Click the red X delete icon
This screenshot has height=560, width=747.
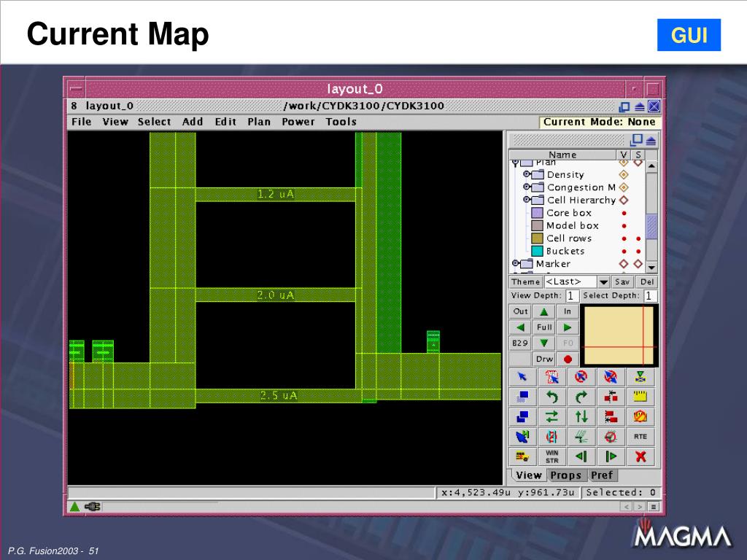(x=640, y=456)
